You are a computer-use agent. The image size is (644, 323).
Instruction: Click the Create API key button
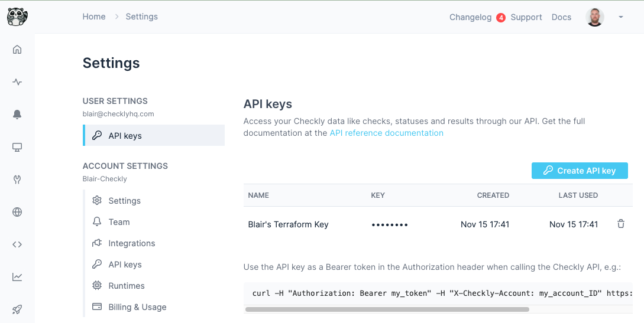click(580, 171)
